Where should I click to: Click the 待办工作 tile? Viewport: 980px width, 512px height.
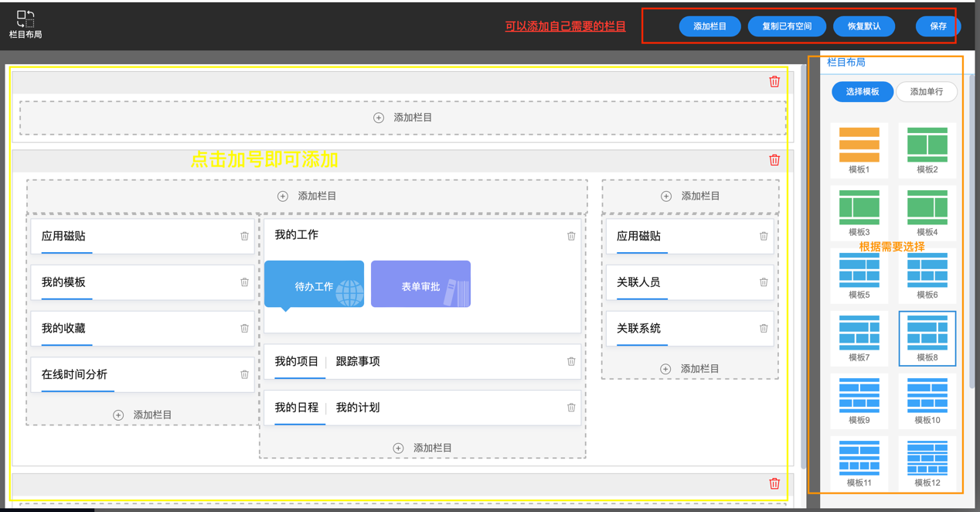[314, 285]
